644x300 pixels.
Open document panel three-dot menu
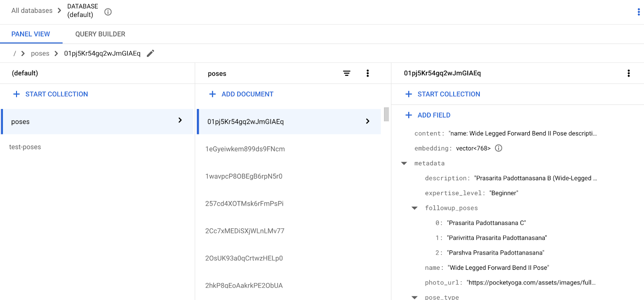click(x=628, y=73)
